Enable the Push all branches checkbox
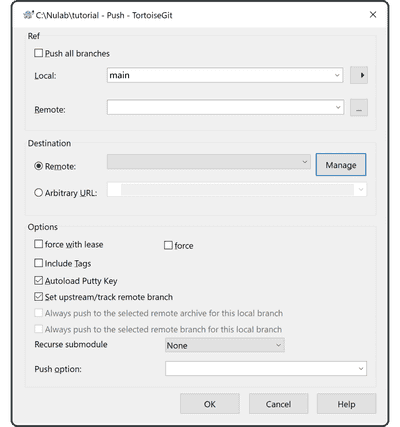The width and height of the screenshot is (400, 427). pos(39,53)
